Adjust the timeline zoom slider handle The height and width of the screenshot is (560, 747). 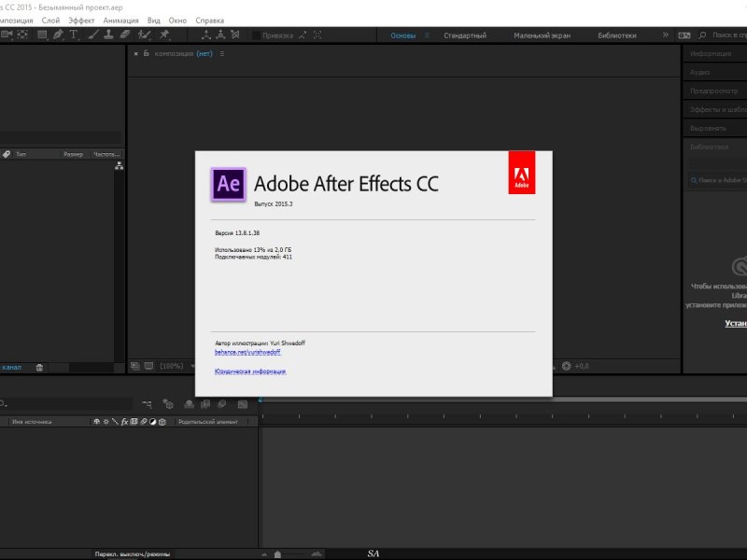click(277, 553)
